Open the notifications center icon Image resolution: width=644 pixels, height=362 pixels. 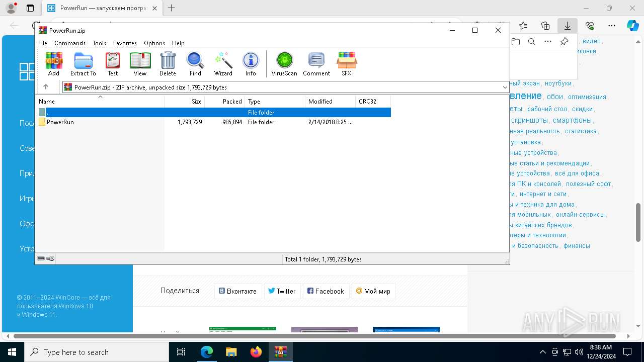click(x=627, y=352)
